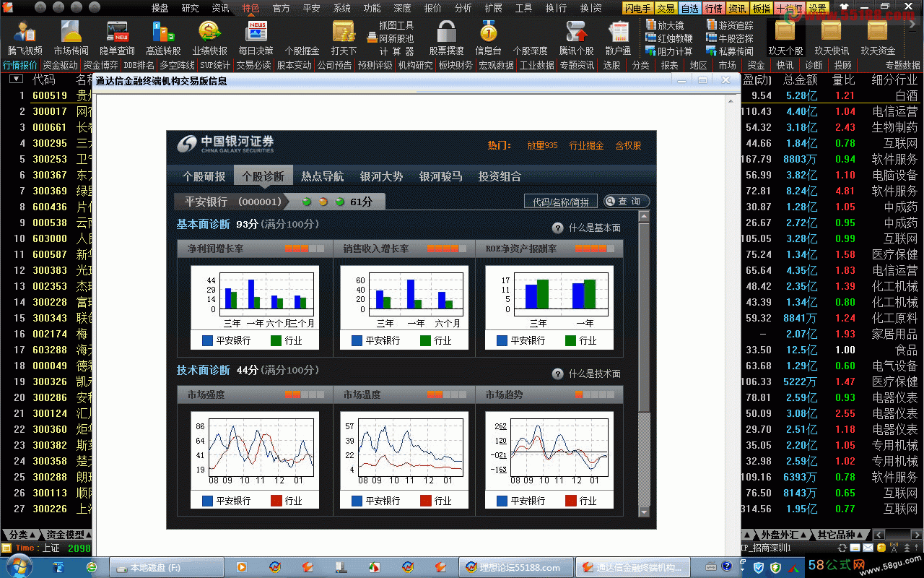This screenshot has height=578, width=924.
Task: Open the 系统 menu
Action: pyautogui.click(x=341, y=8)
